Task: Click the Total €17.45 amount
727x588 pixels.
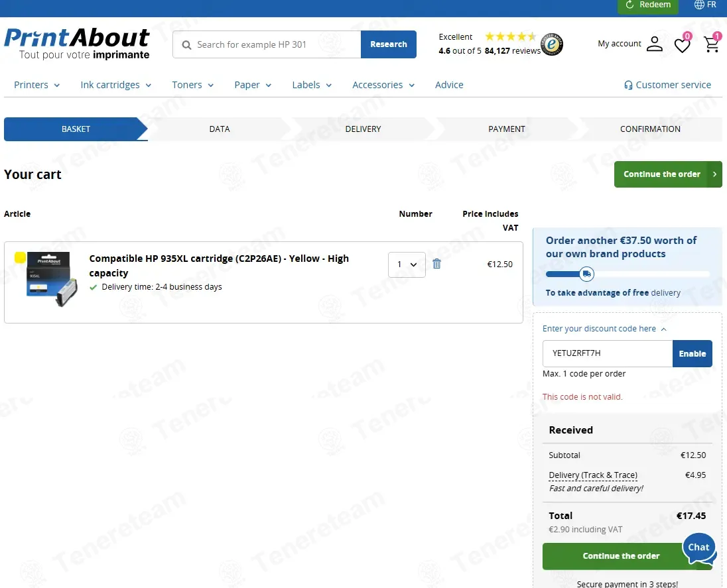Action: tap(691, 516)
